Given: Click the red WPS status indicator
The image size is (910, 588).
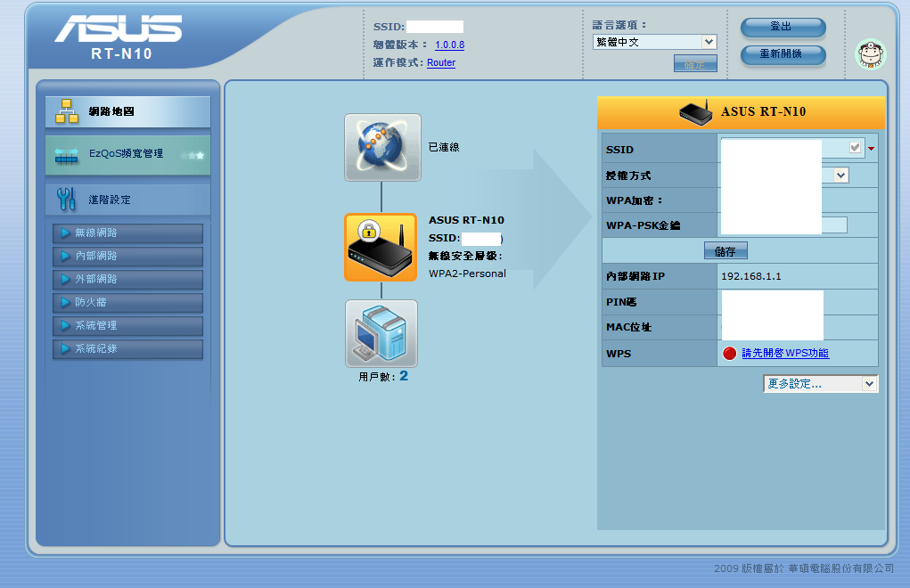Looking at the screenshot, I should (729, 353).
